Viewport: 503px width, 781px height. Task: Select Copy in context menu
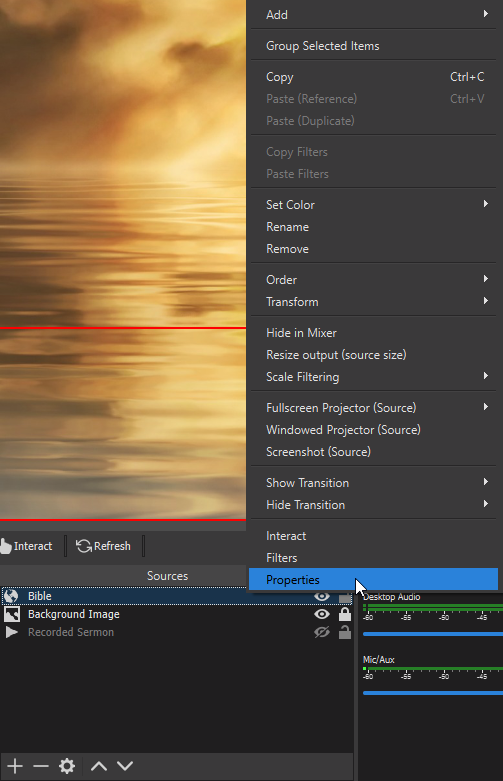pos(374,77)
